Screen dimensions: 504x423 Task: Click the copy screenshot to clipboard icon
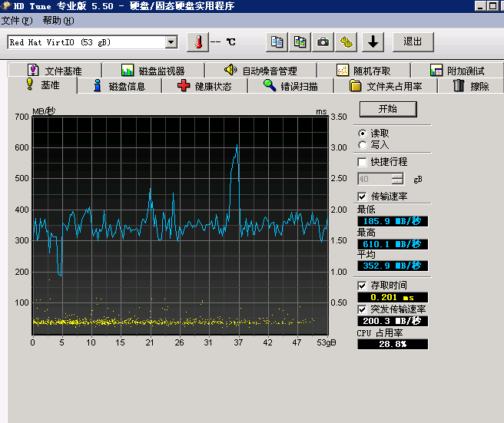tap(300, 41)
